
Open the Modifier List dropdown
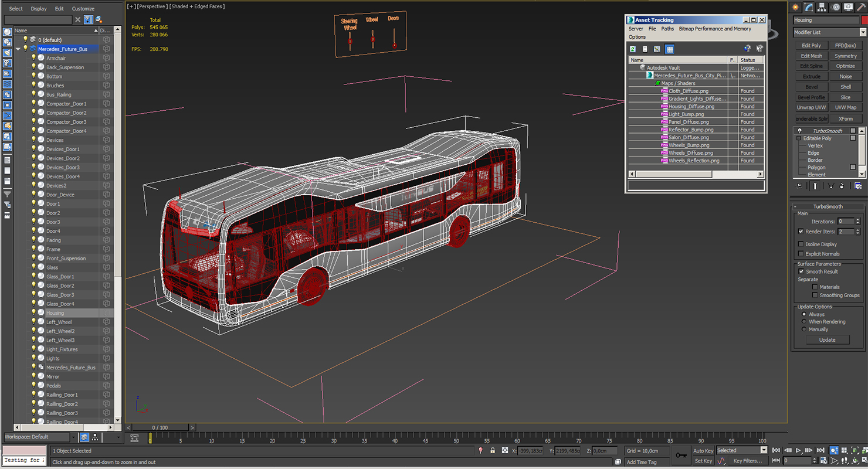863,32
